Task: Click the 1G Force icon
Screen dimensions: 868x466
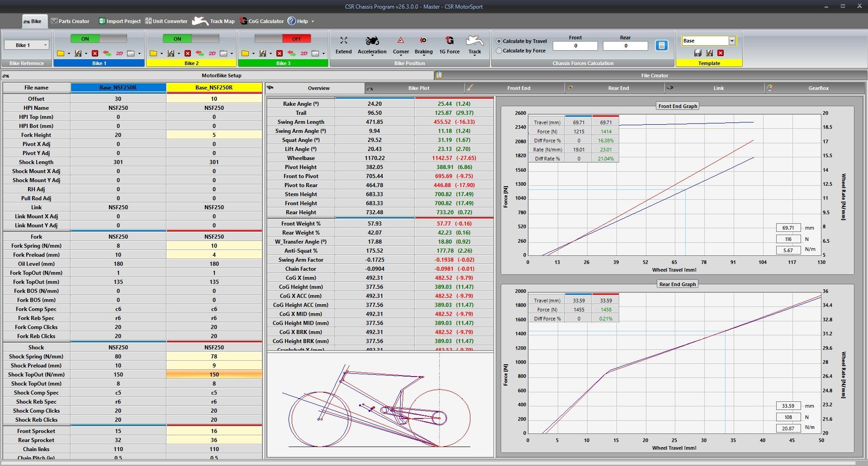Action: click(x=449, y=42)
